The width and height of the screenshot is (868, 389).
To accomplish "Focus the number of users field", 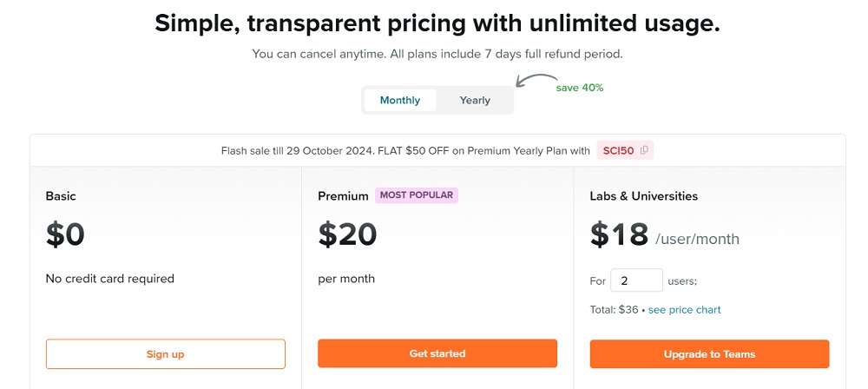I will point(636,280).
